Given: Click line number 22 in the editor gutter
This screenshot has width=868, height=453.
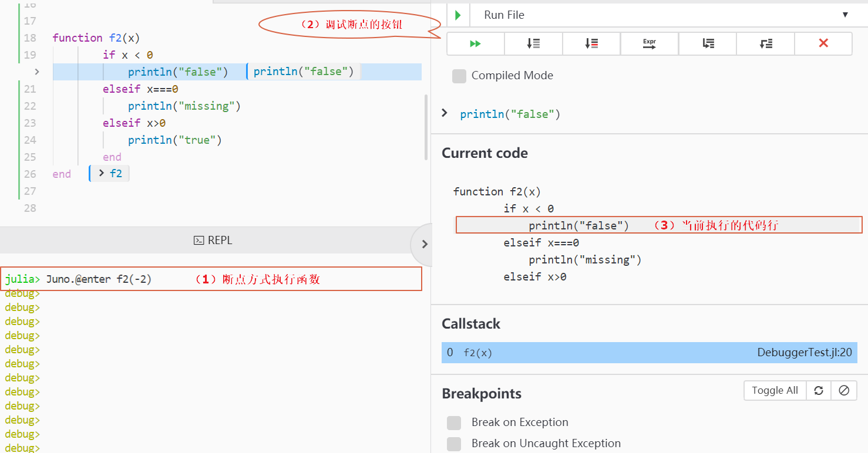Looking at the screenshot, I should 29,106.
